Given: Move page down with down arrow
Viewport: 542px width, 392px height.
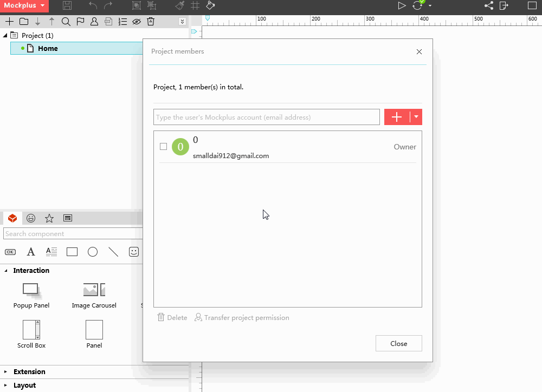Looking at the screenshot, I should (x=38, y=22).
